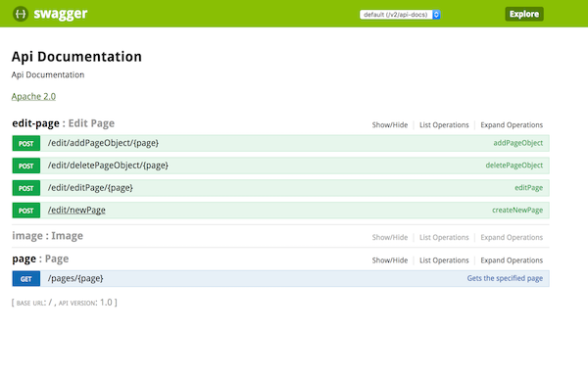
Task: Click List Operations for edit-page
Action: point(444,124)
